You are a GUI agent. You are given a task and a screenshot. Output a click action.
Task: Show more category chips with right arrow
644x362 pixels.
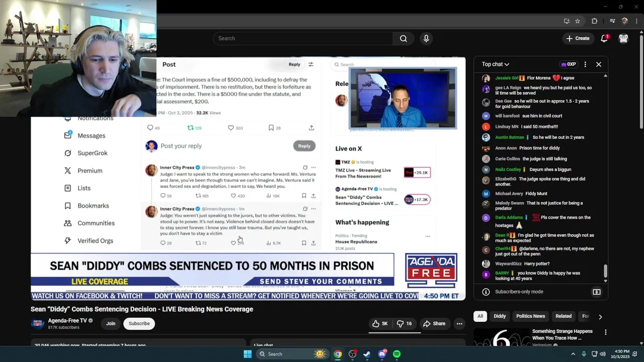click(x=600, y=317)
